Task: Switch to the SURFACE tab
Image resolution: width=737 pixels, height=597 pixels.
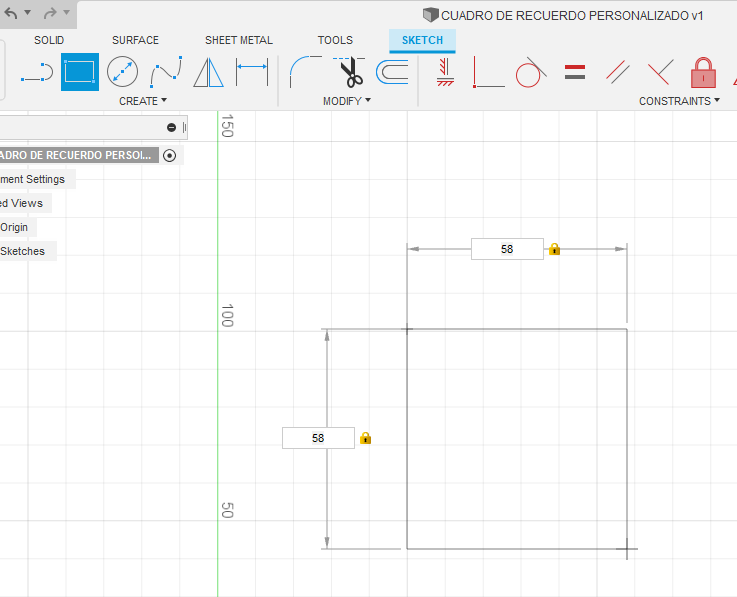Action: 135,40
